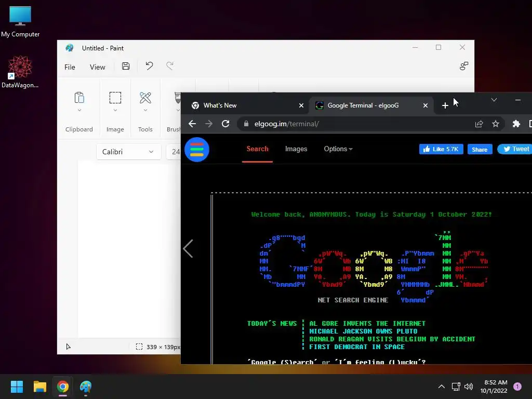Select the Tools icon in Paint
532x399 pixels.
[145, 98]
